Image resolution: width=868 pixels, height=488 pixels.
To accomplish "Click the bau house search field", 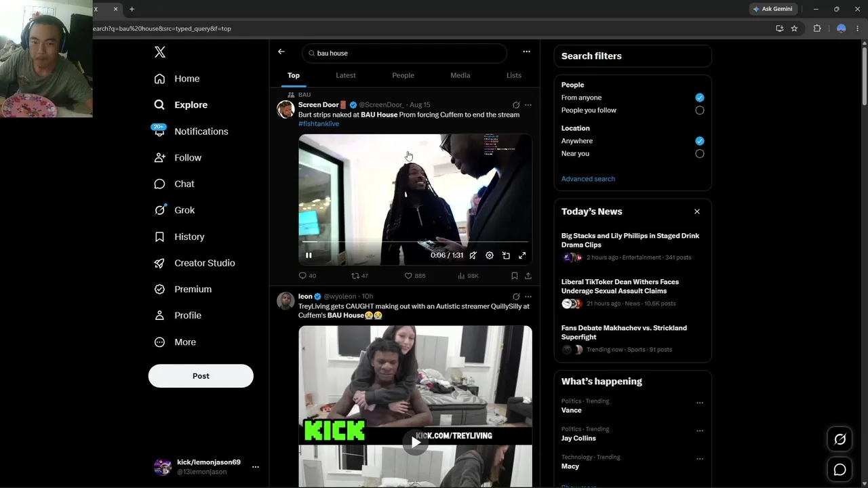I will pyautogui.click(x=404, y=53).
